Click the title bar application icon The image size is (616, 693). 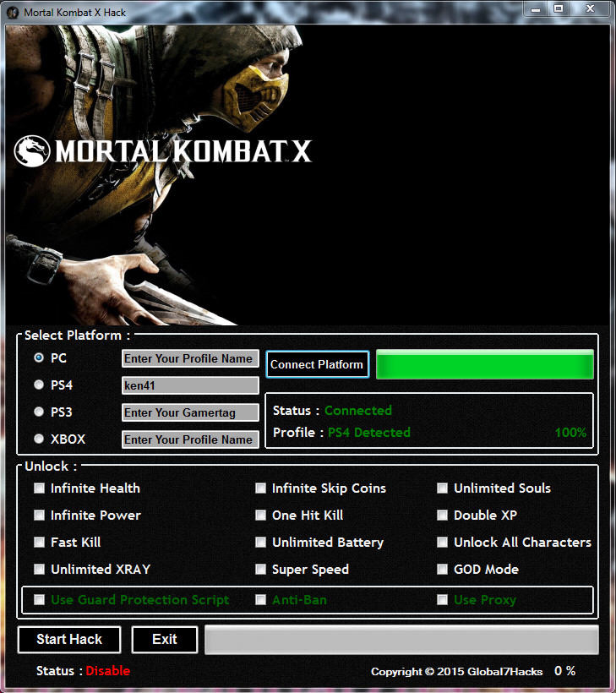click(x=13, y=13)
